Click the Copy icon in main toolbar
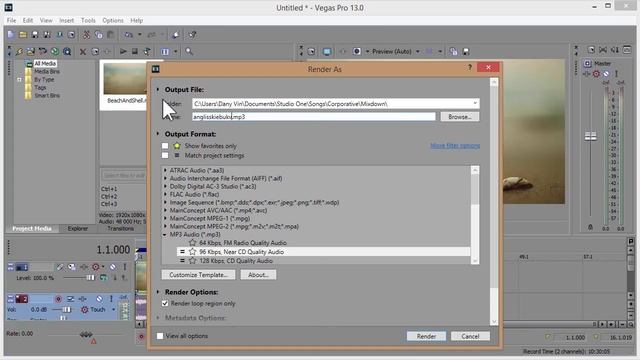 [98, 35]
